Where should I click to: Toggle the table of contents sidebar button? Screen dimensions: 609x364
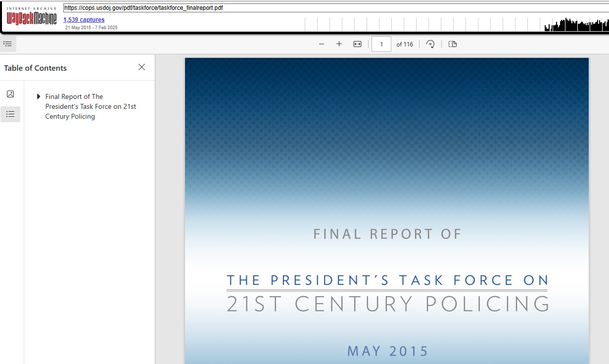(x=8, y=44)
